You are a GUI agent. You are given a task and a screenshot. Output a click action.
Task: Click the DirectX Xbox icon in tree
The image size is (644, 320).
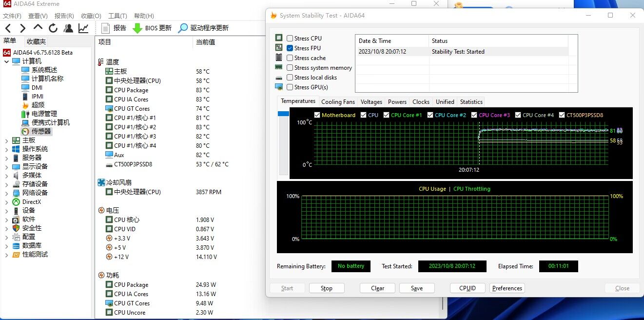coord(16,201)
